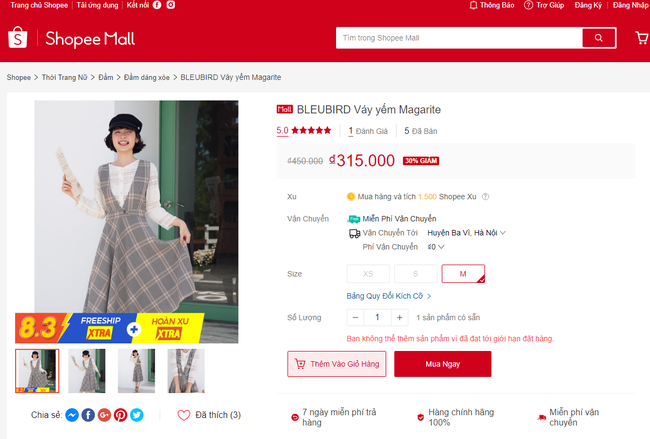Image resolution: width=650 pixels, height=439 pixels.
Task: Select first product thumbnail with 8.3 banner
Action: [37, 371]
